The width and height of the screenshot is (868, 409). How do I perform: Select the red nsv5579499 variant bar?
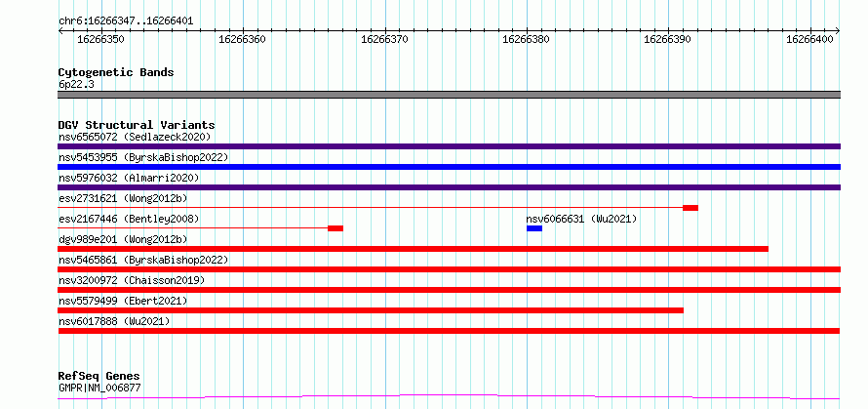point(371,310)
